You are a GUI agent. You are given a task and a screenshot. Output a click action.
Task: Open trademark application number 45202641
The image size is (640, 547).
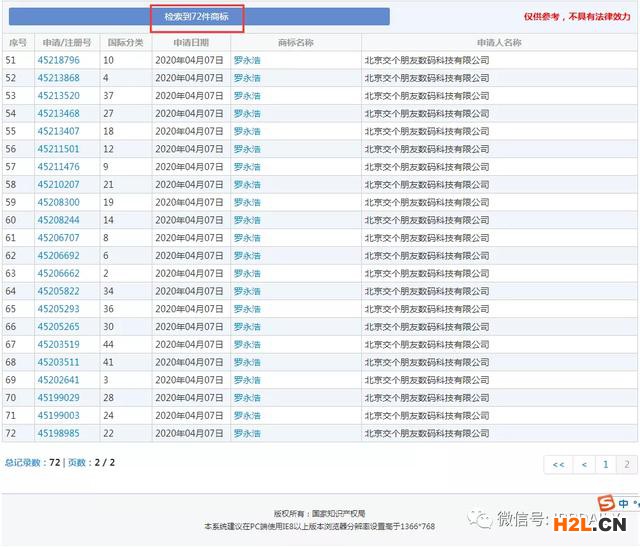(58, 380)
